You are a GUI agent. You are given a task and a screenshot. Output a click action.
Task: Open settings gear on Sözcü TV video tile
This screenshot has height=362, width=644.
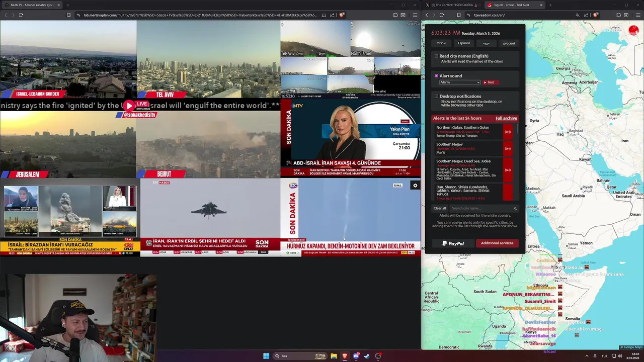[x=415, y=186]
